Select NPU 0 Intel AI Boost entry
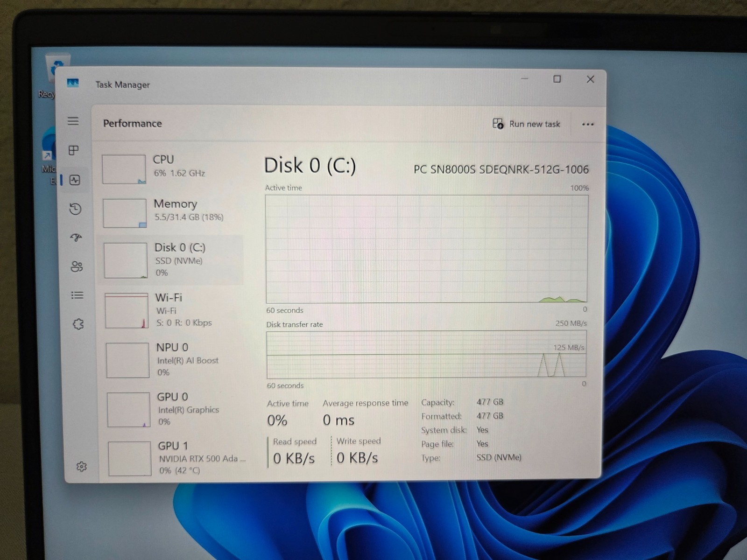This screenshot has width=747, height=560. [x=173, y=360]
